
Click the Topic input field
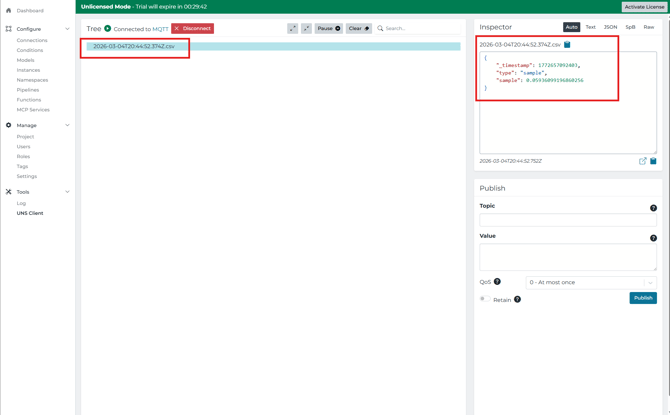click(x=568, y=220)
